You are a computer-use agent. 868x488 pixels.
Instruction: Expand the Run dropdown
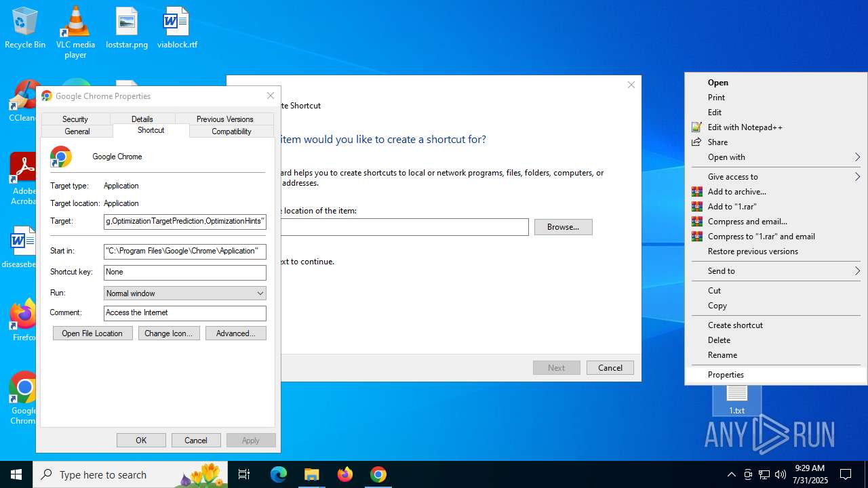(185, 293)
